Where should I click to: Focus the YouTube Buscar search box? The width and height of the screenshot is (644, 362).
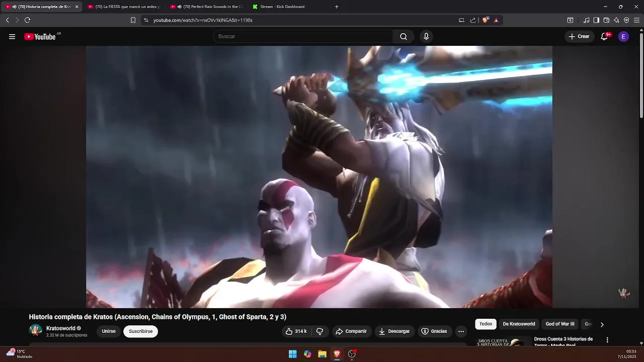pos(303,37)
